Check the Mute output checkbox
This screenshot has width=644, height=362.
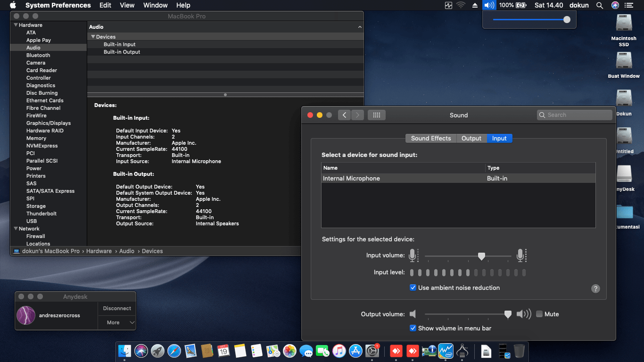pos(539,314)
